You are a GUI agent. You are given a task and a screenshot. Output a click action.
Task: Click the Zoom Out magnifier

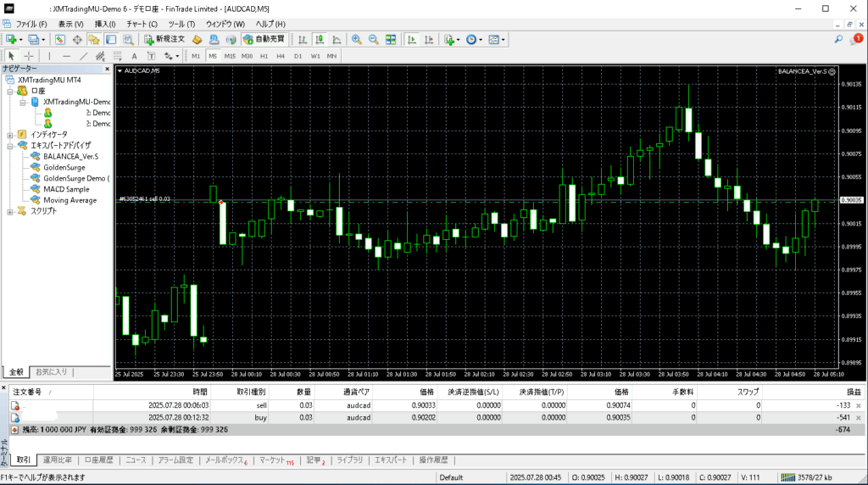pos(374,39)
